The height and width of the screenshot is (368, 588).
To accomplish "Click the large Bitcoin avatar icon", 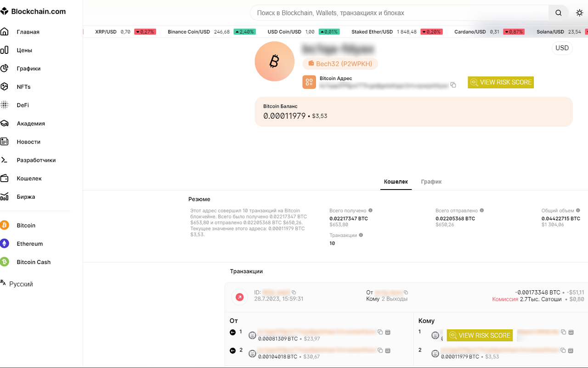I will (x=275, y=61).
